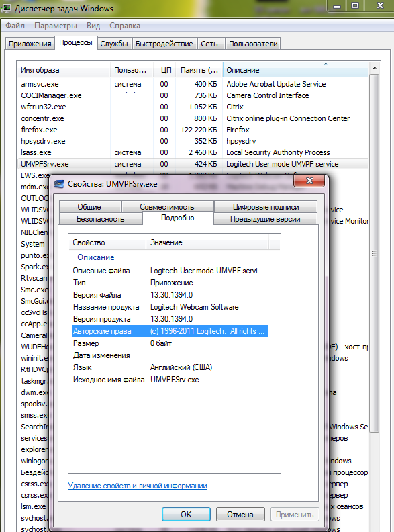This screenshot has width=394, height=532.
Task: Select the COCIManager.exe process row
Action: click(x=193, y=95)
